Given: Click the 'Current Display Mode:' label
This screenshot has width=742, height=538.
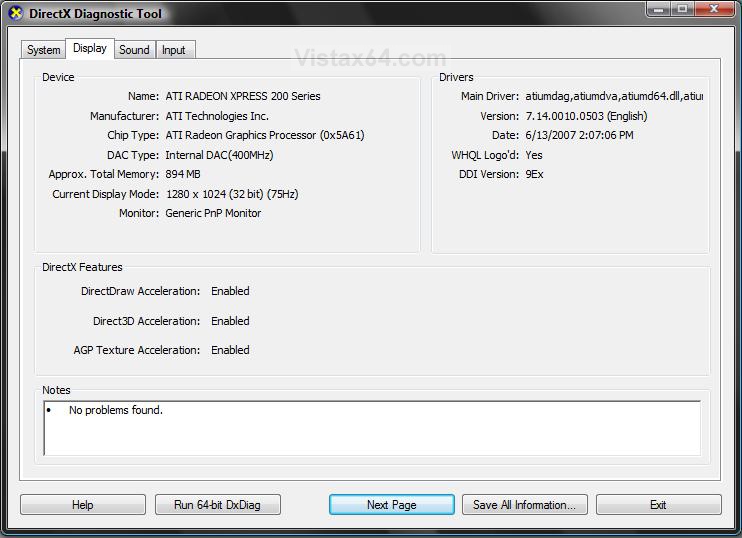Looking at the screenshot, I should [106, 194].
